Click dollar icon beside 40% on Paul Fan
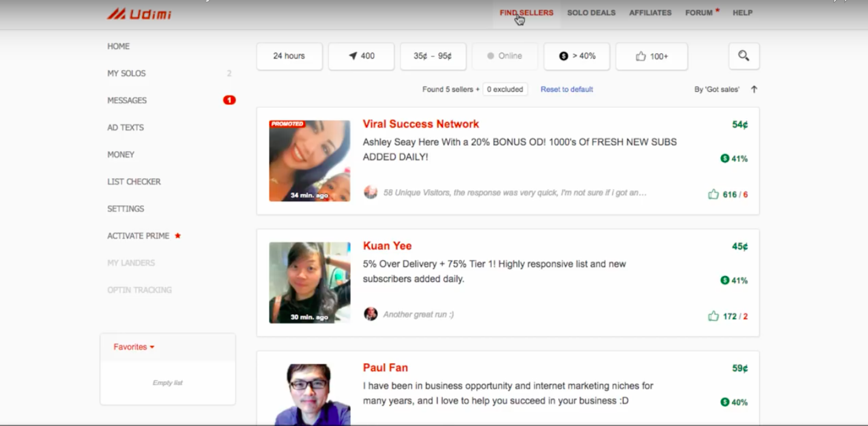Image resolution: width=868 pixels, height=426 pixels. [x=725, y=402]
